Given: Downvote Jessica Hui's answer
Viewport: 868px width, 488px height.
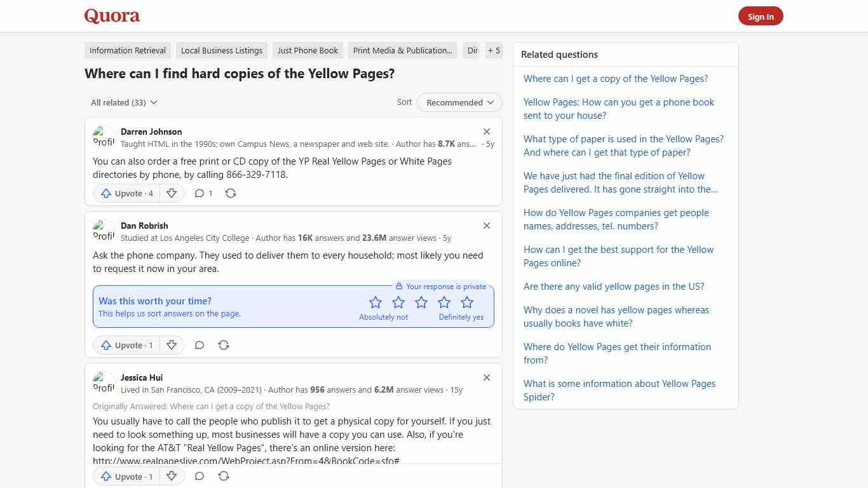Looking at the screenshot, I should tap(172, 476).
